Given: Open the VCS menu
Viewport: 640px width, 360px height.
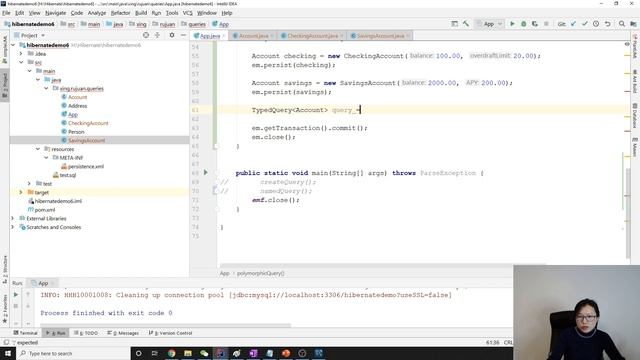Looking at the screenshot, I should (187, 13).
